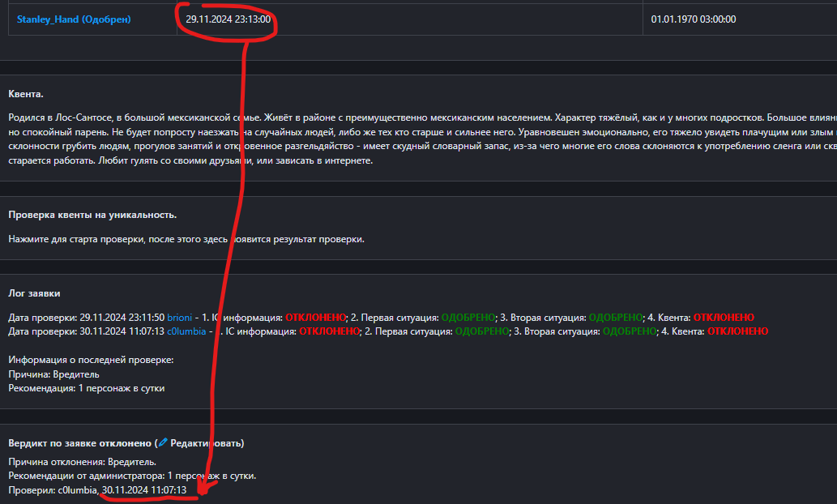Click the 'Причина: Вредитель' line in the log
This screenshot has height=504, width=837.
53,374
